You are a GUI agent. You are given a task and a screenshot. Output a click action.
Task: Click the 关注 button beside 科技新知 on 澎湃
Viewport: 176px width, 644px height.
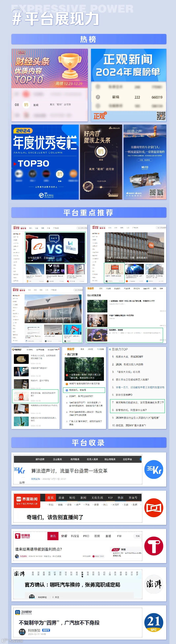click(x=56, y=597)
